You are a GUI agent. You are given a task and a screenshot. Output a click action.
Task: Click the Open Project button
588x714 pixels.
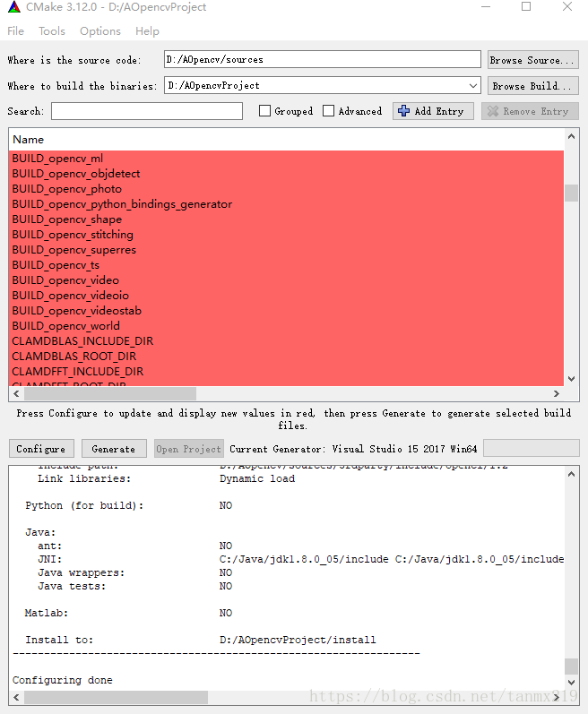pyautogui.click(x=188, y=449)
